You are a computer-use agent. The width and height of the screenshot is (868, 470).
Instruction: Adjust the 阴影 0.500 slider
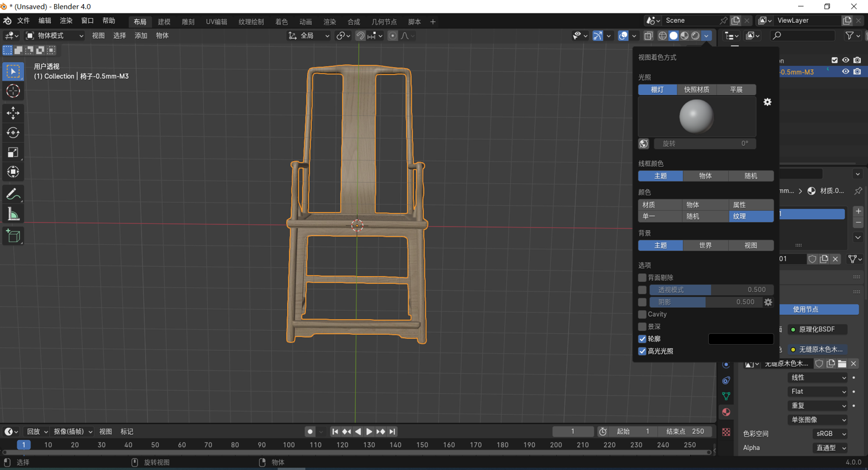(705, 302)
